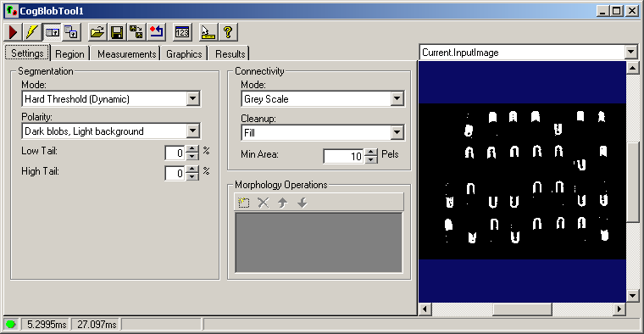644x334 pixels.
Task: Toggle the local tool display button
Action: pos(53,32)
